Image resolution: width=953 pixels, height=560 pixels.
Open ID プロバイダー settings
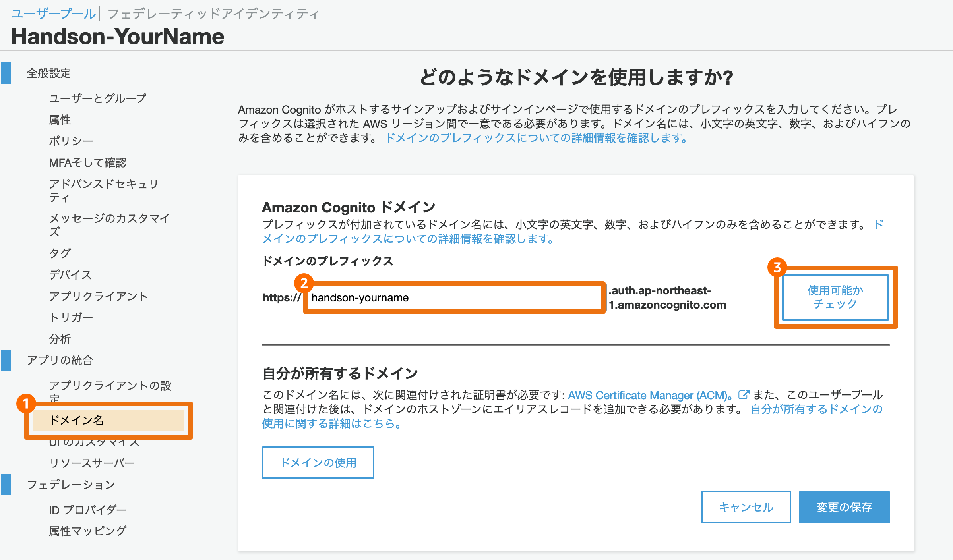point(88,510)
